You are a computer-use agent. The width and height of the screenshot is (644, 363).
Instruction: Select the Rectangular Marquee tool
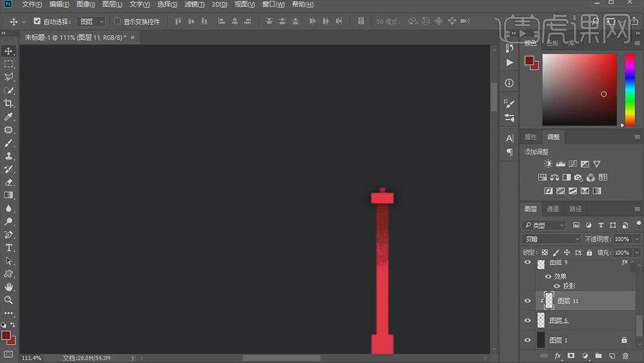[x=8, y=64]
